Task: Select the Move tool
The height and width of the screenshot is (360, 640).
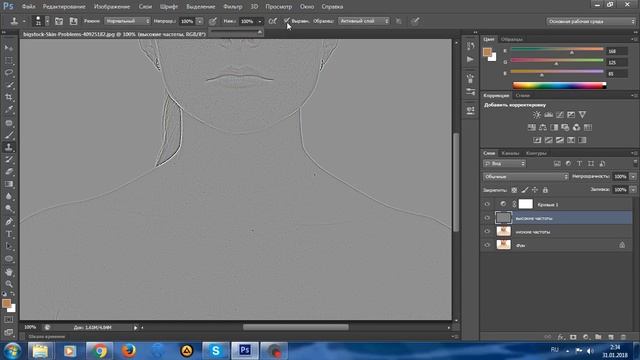Action: coord(9,48)
